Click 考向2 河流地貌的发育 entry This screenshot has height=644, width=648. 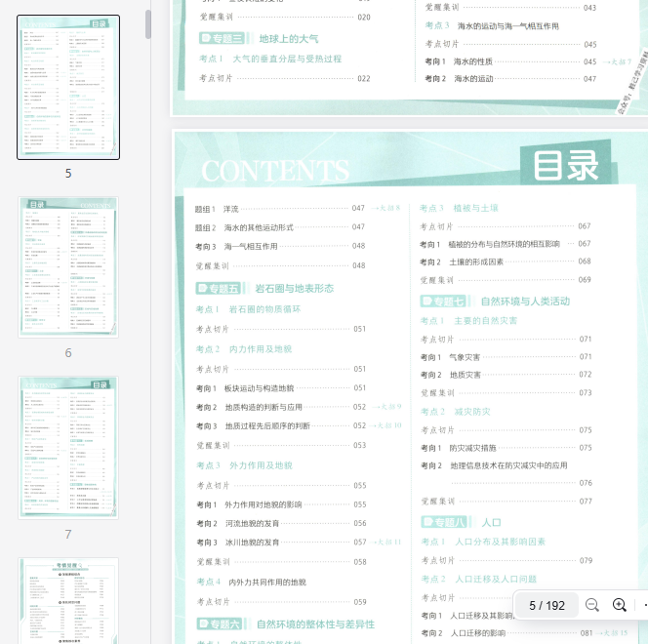point(281,523)
